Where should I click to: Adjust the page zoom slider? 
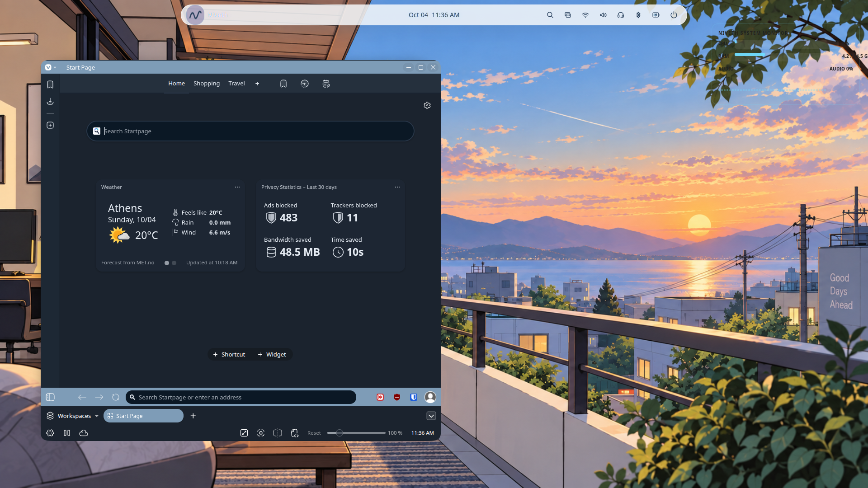pos(356,433)
